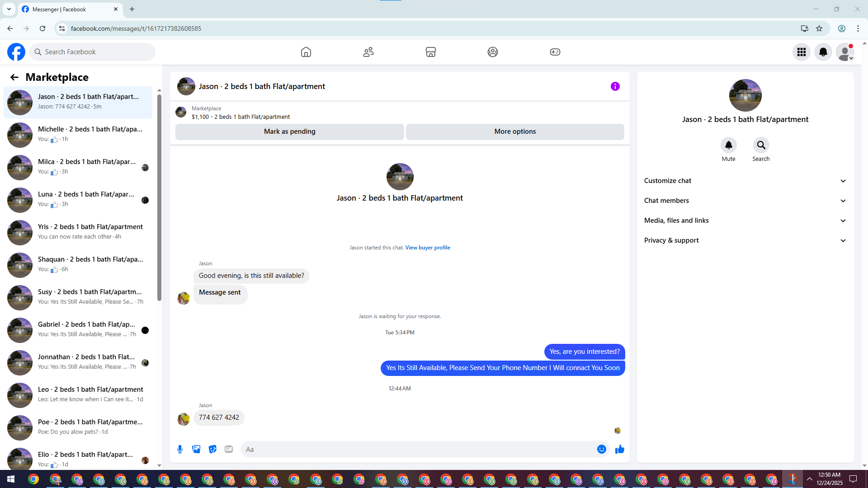Expand Customize chat section
Screen dimensions: 868x488
(745, 181)
